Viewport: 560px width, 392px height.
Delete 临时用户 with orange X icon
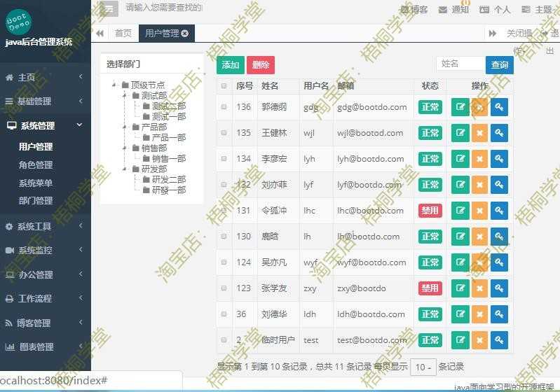point(479,340)
